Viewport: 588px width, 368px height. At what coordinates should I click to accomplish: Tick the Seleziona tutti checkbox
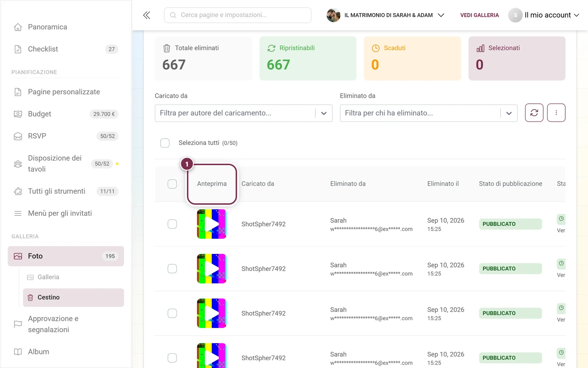click(165, 143)
